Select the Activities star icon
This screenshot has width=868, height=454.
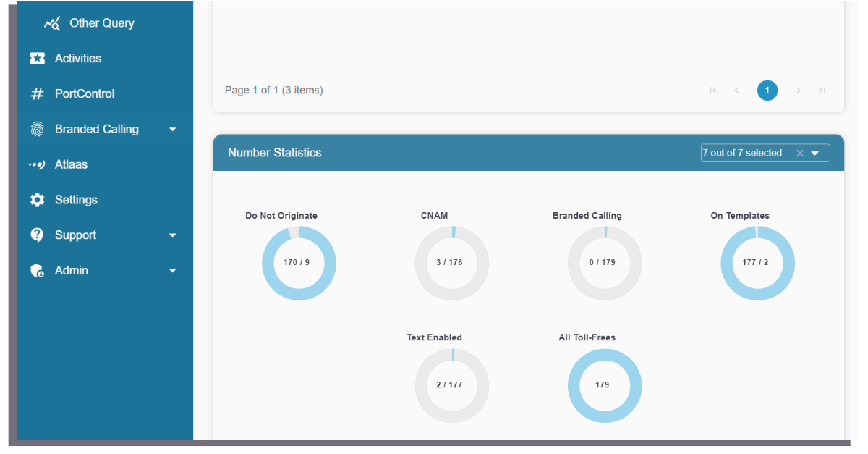[x=37, y=58]
